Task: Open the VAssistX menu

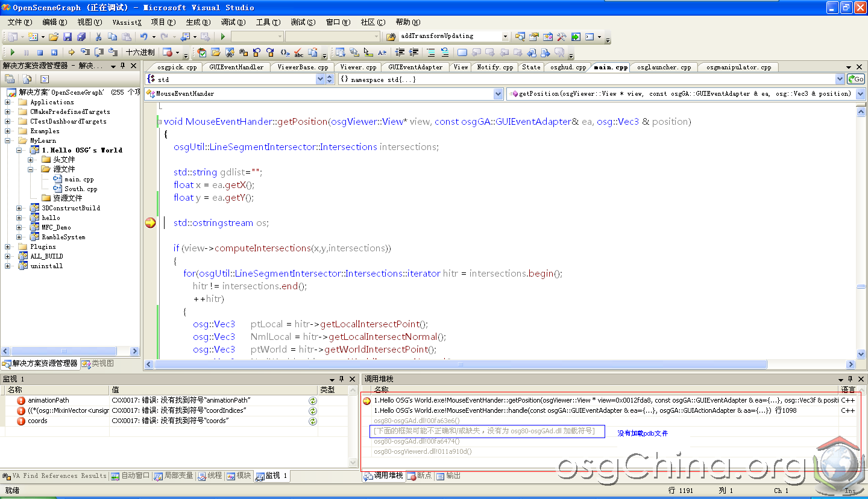Action: point(127,22)
